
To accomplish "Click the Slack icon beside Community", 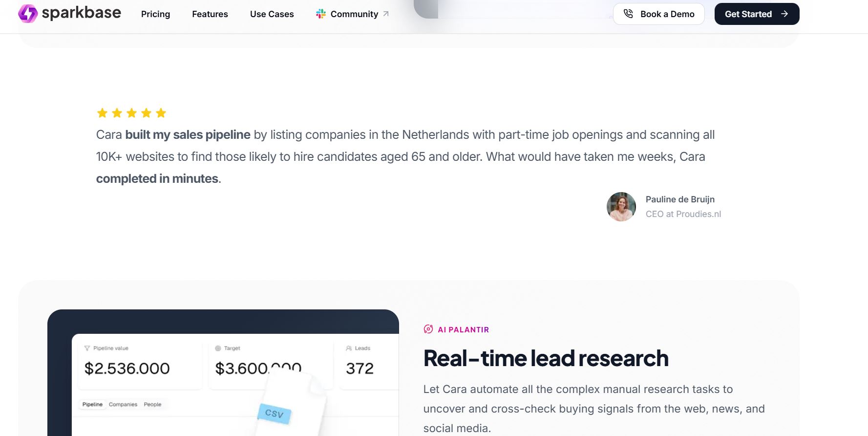I will [x=320, y=14].
